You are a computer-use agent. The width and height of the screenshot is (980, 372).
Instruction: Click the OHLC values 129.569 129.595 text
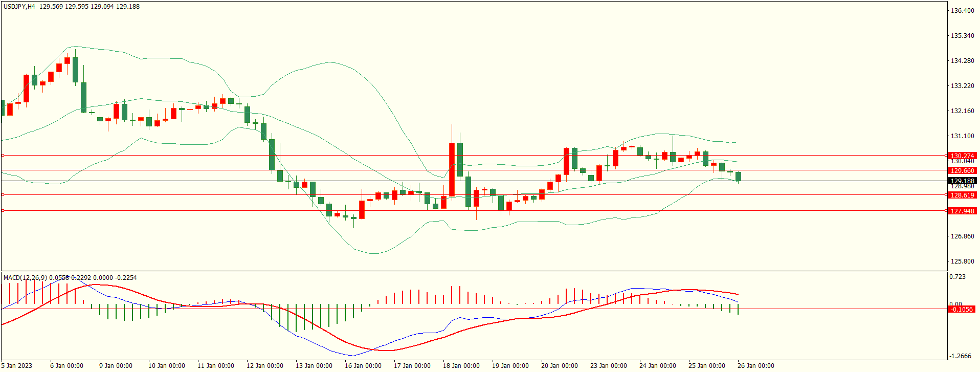pyautogui.click(x=63, y=7)
